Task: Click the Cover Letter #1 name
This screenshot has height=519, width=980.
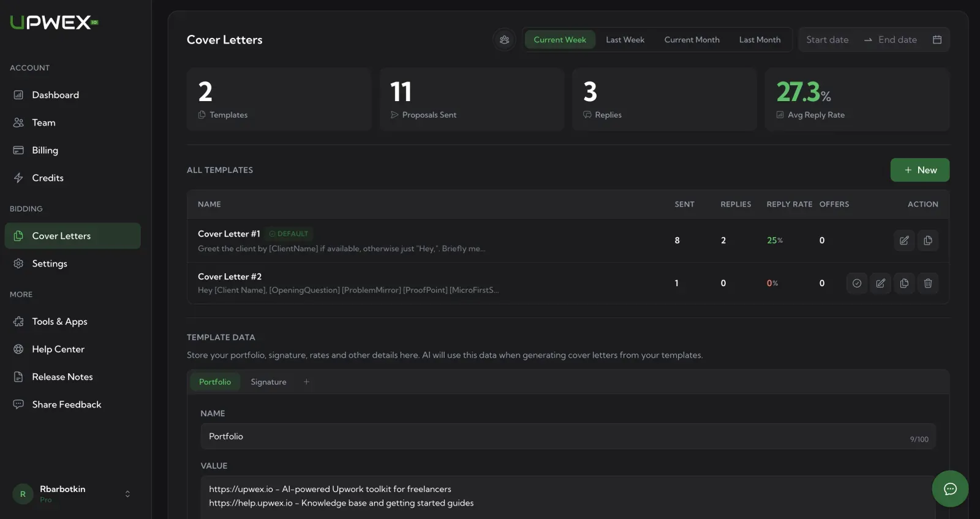Action: (229, 234)
